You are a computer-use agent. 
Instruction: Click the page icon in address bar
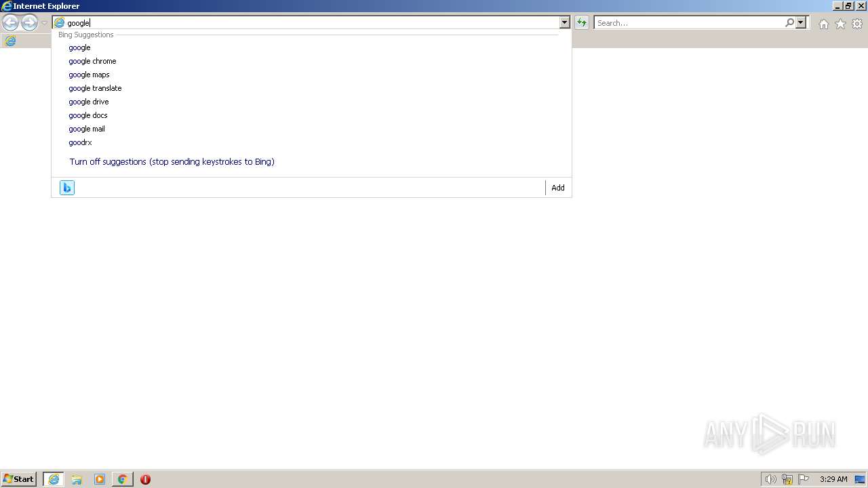click(x=60, y=23)
